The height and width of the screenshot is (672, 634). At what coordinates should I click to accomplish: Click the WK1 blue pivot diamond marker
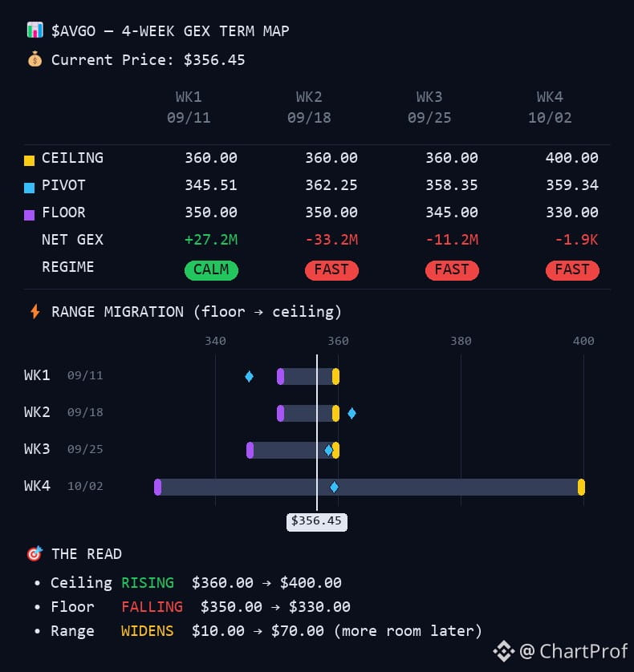250,377
